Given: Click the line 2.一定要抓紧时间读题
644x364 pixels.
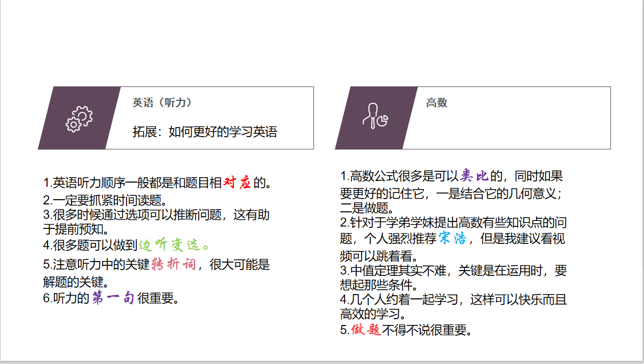Looking at the screenshot, I should [105, 201].
